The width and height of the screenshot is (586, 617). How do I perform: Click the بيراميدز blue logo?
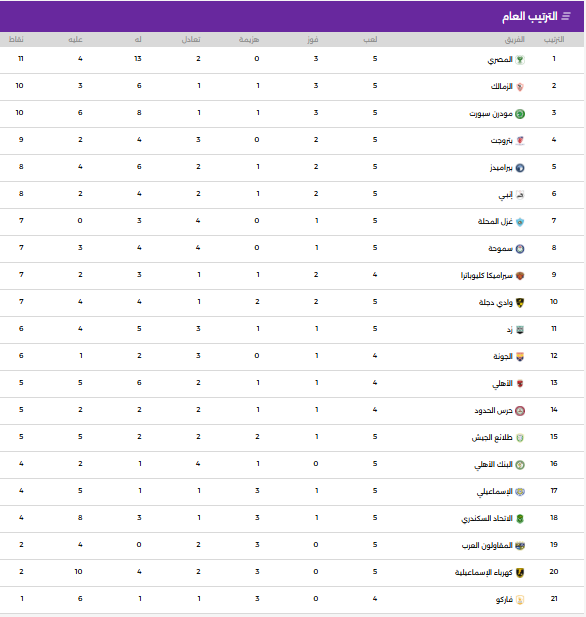click(520, 168)
